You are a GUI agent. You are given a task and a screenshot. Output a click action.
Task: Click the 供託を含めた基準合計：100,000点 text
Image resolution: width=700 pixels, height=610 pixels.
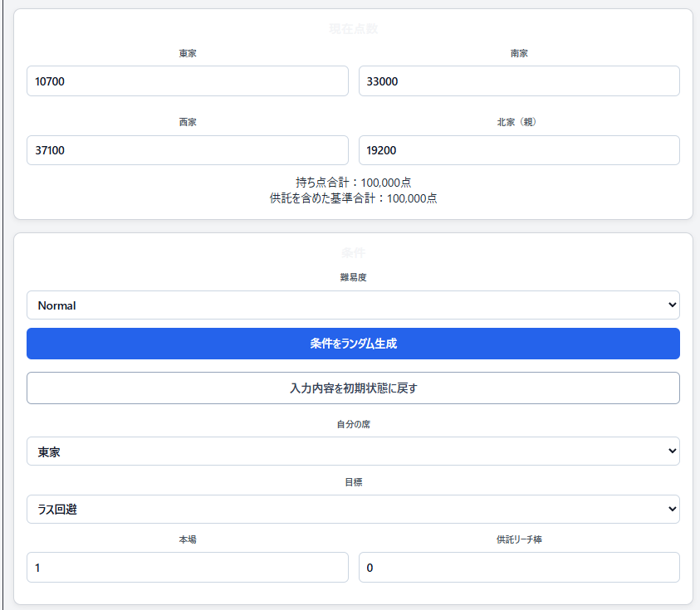[353, 198]
